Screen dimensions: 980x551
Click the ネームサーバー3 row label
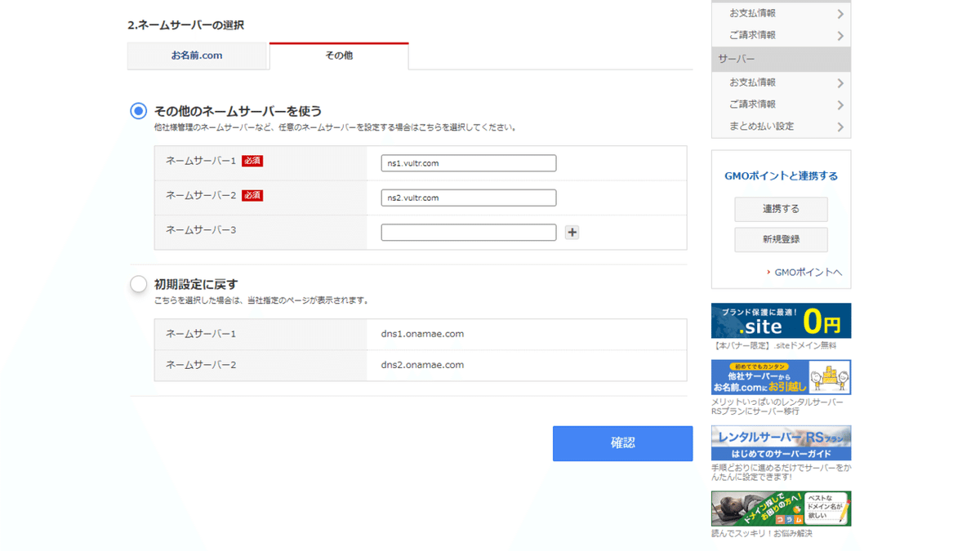pos(201,230)
